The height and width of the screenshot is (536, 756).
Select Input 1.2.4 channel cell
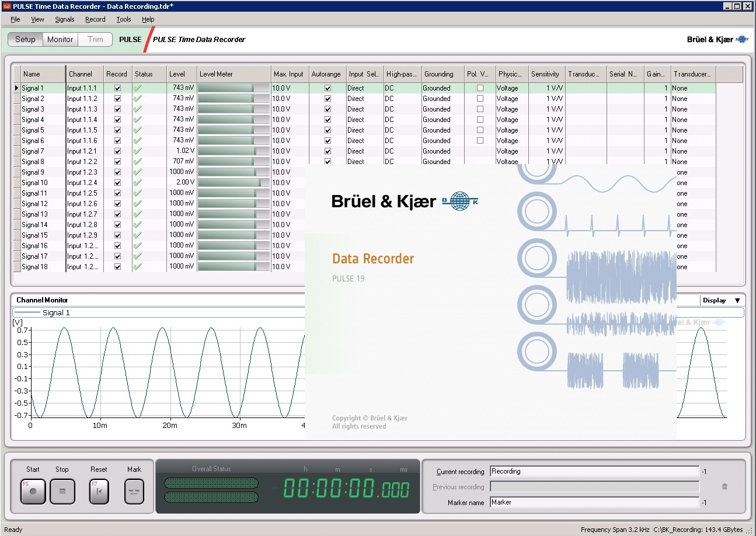pos(85,183)
